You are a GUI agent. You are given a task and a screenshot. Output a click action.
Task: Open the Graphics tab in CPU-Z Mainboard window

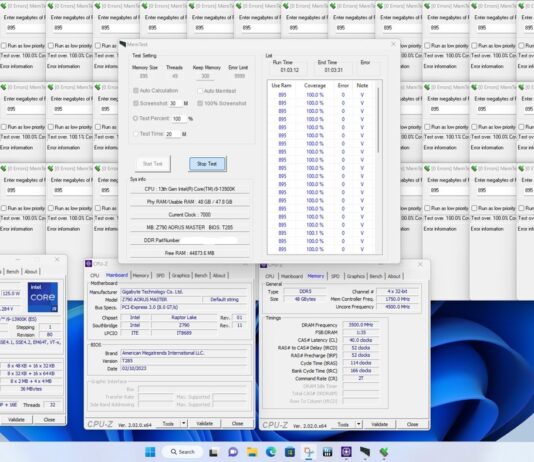(x=180, y=275)
